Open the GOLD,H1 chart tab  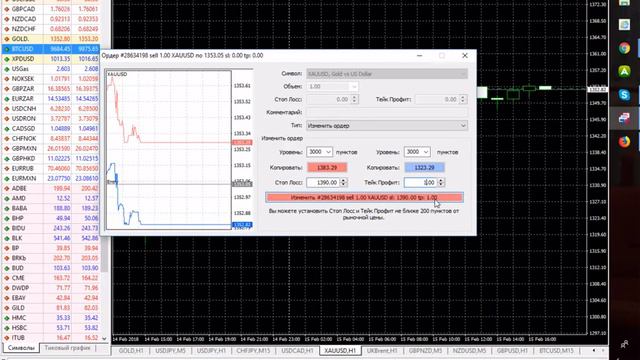click(131, 351)
